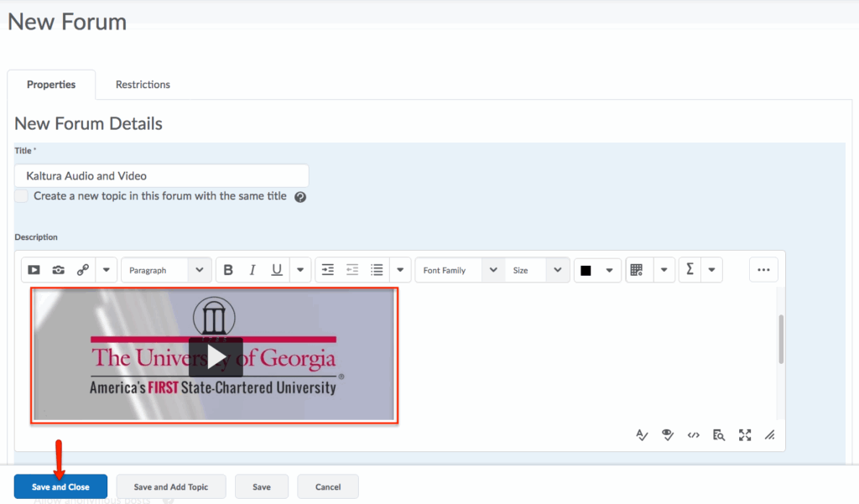The width and height of the screenshot is (859, 504).
Task: Toggle the editor fullscreen mode icon
Action: click(x=744, y=434)
